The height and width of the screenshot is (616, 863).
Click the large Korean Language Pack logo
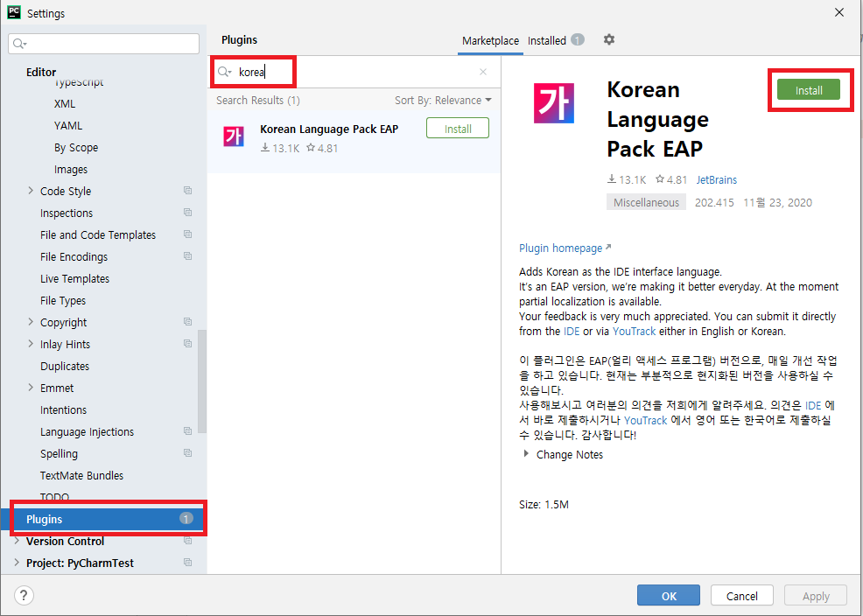(x=554, y=103)
